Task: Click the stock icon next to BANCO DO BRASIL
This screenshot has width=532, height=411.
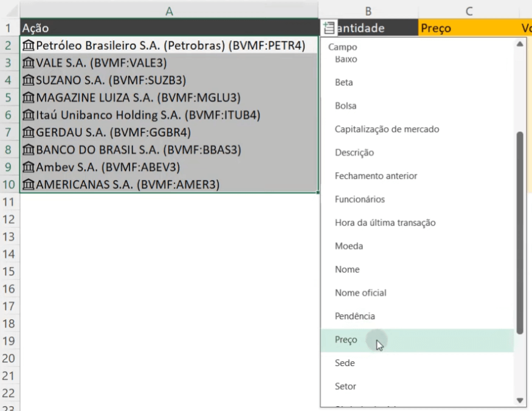Action: click(29, 150)
